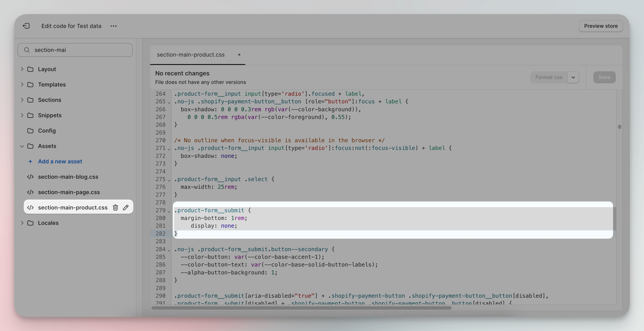644x331 pixels.
Task: Click the focus-visible comment on line 270
Action: tap(279, 140)
